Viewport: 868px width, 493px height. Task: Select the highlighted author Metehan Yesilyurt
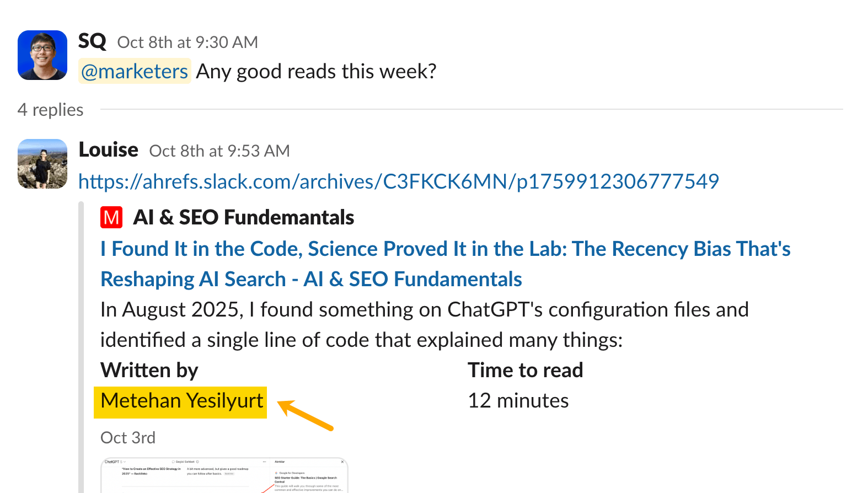181,401
